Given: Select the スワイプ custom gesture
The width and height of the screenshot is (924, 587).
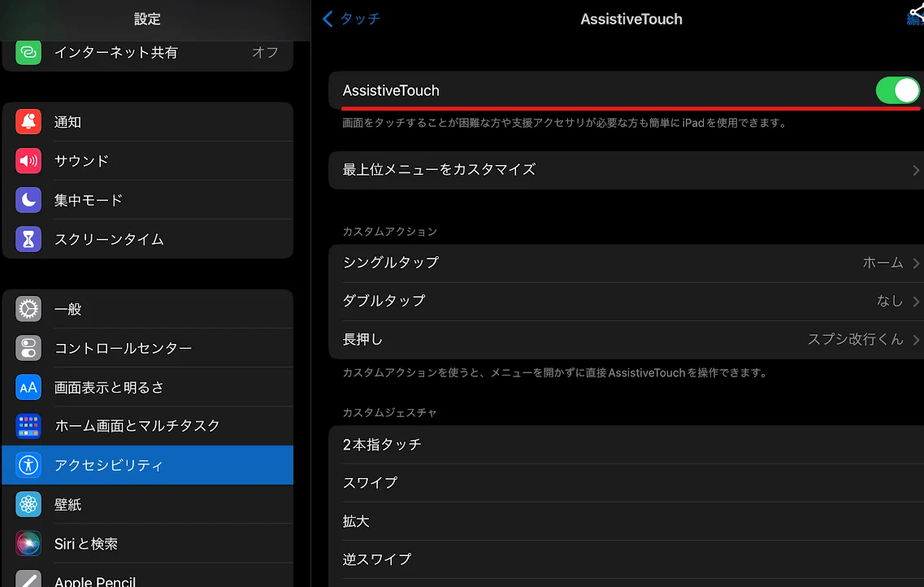Looking at the screenshot, I should 627,483.
